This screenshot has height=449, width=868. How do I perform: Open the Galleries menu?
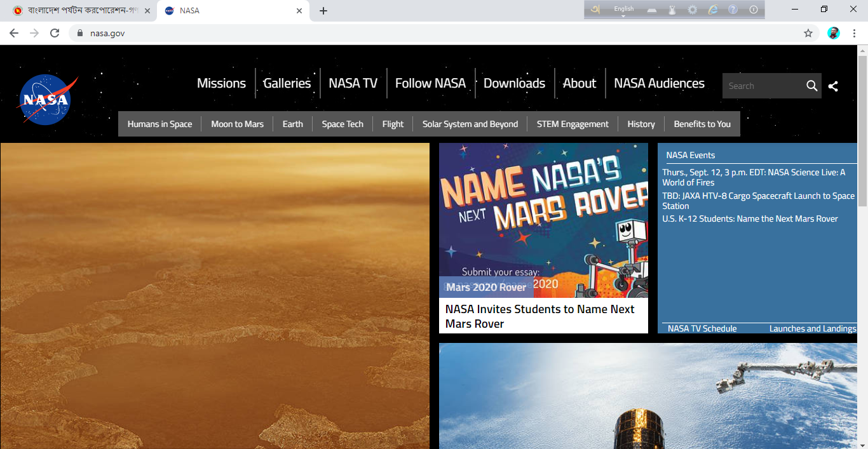click(287, 83)
